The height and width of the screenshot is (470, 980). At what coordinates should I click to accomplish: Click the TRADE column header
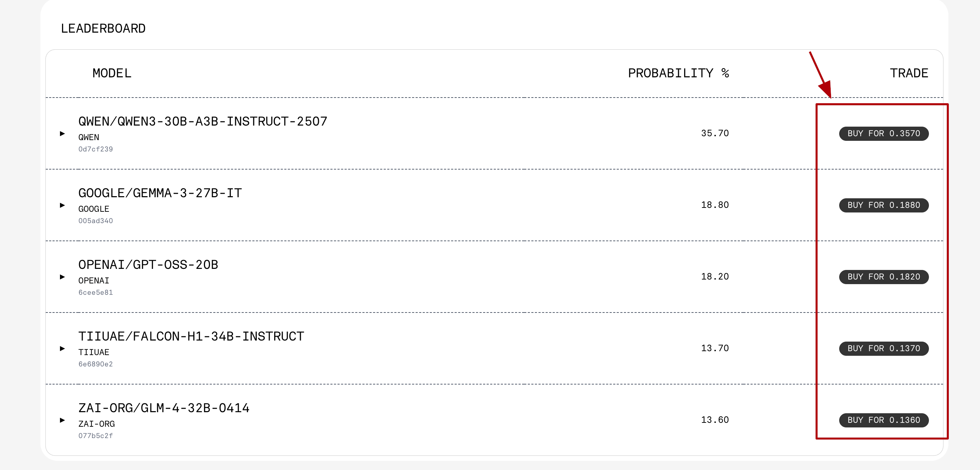908,73
